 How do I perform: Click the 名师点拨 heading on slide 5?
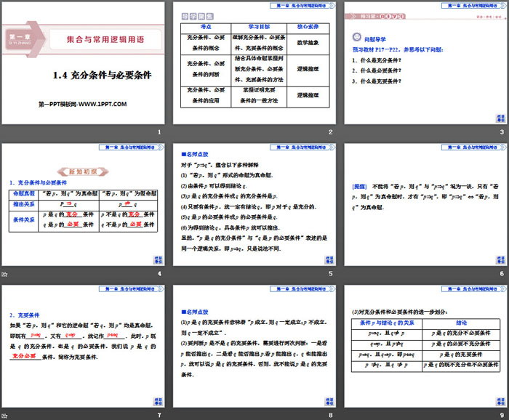(195, 154)
